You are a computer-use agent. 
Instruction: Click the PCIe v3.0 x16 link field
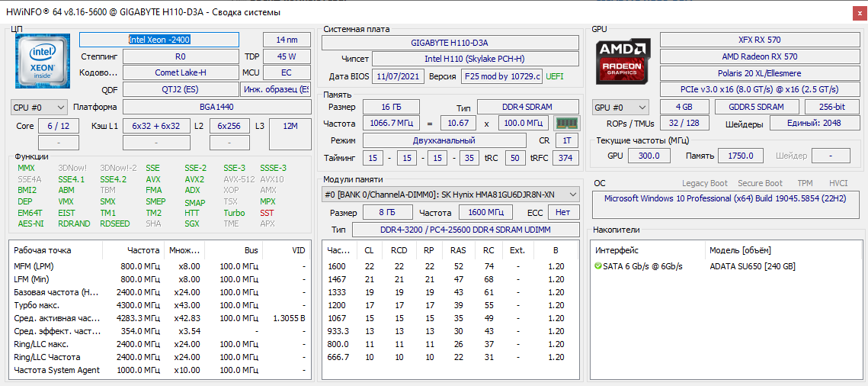(x=760, y=90)
